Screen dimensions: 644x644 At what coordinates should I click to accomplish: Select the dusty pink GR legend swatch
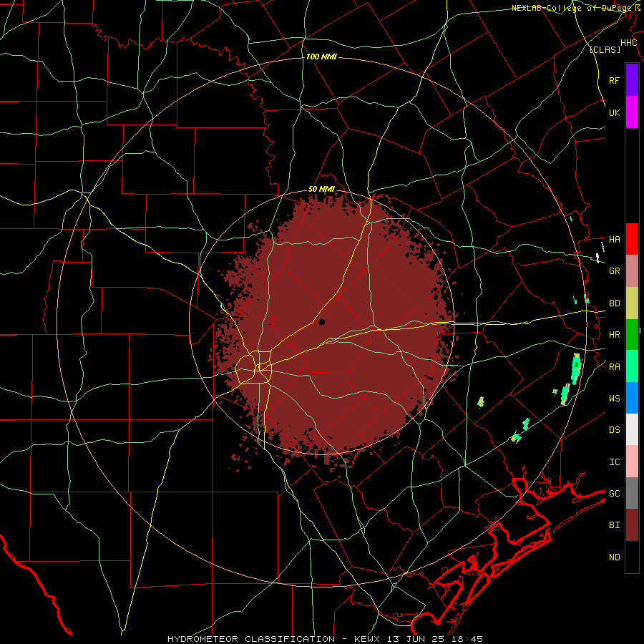[632, 271]
